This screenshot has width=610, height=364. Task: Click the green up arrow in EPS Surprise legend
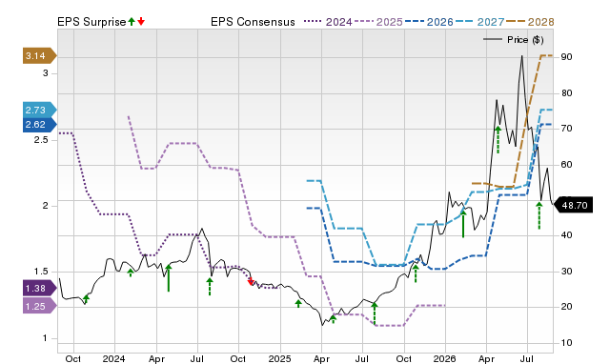[132, 22]
